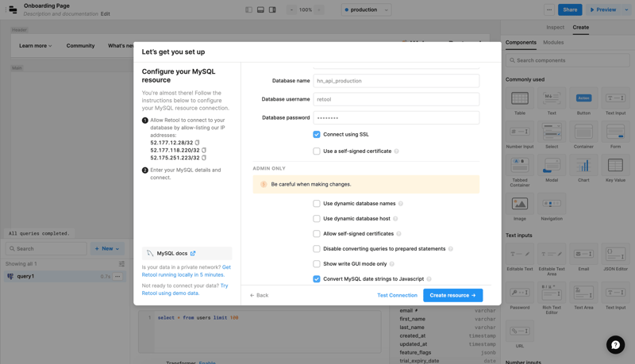Screen dimensions: 635x364
Task: Click the Create resource button
Action: (452, 295)
